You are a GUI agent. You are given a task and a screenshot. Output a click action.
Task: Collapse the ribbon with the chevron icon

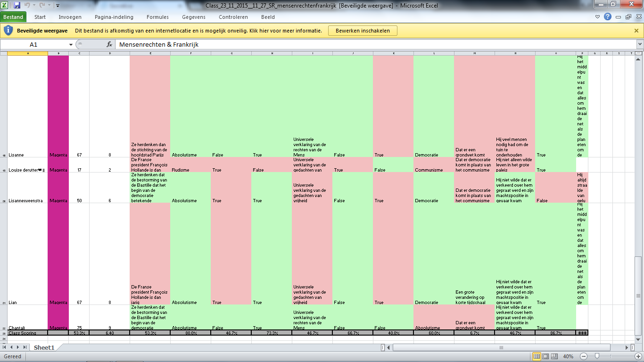(x=598, y=17)
